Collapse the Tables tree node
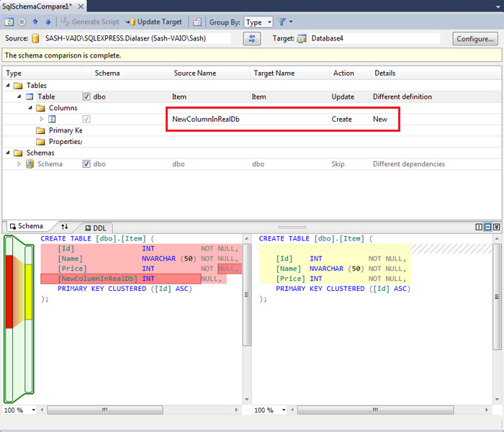The width and height of the screenshot is (504, 432). coord(9,86)
